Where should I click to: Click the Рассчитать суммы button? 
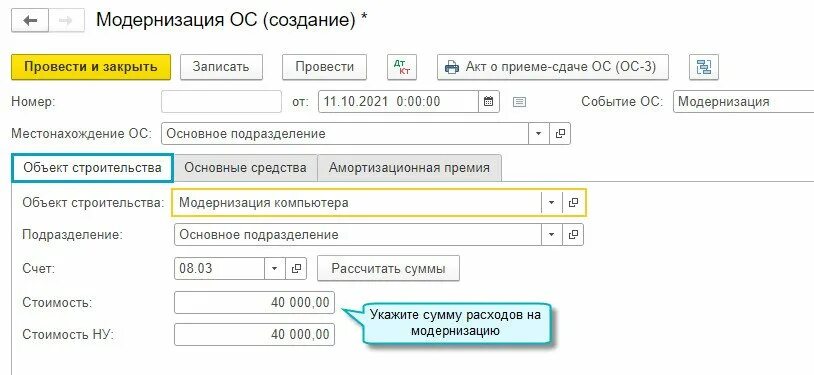pos(388,269)
